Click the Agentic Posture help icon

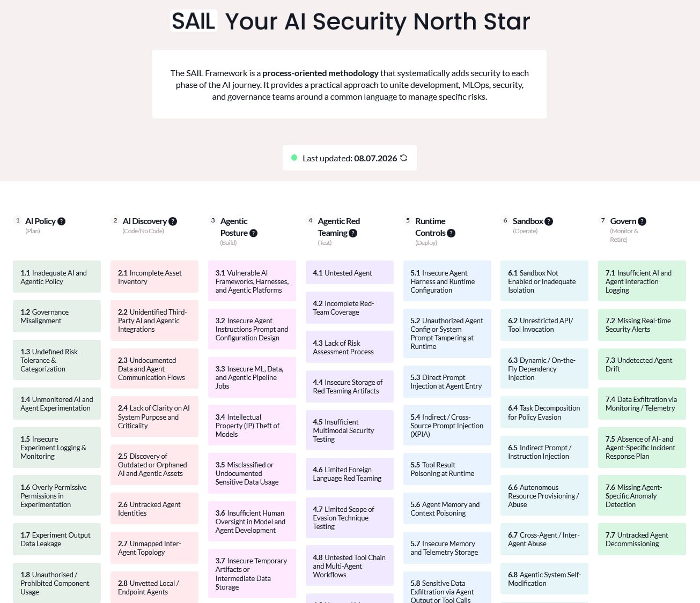pos(254,233)
